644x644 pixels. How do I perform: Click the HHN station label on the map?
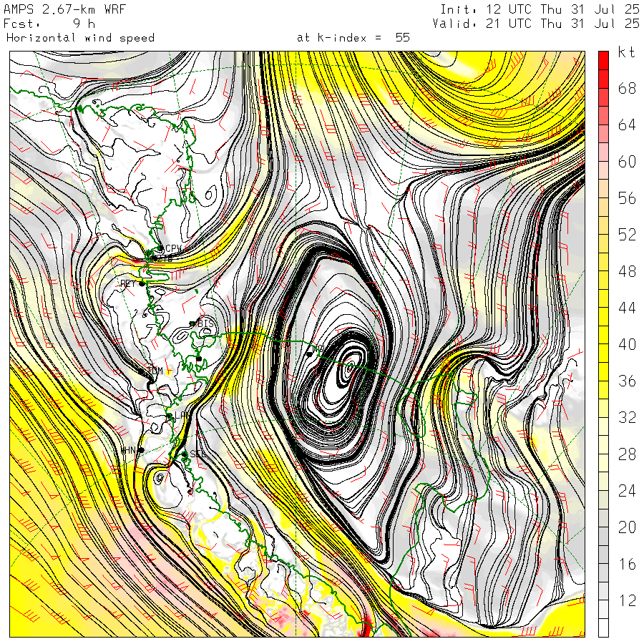(x=128, y=451)
